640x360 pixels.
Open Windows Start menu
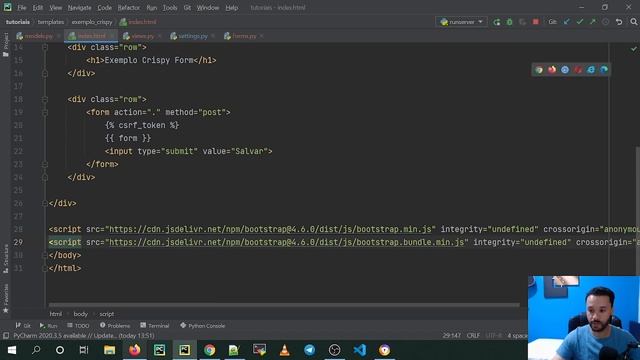pos(12,350)
